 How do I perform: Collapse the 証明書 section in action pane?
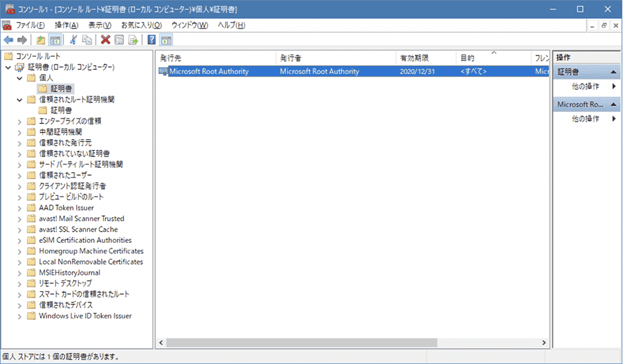pyautogui.click(x=613, y=72)
